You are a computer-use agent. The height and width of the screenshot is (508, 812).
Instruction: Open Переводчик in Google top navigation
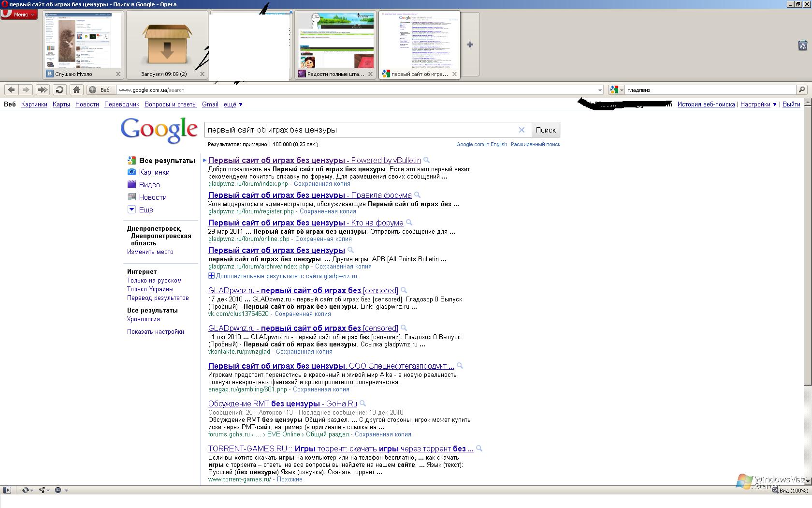pos(122,104)
